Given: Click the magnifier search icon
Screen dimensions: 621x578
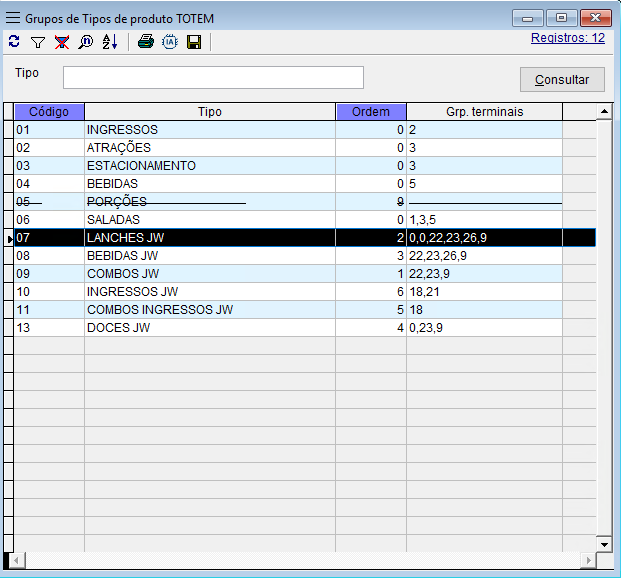Looking at the screenshot, I should 86,42.
